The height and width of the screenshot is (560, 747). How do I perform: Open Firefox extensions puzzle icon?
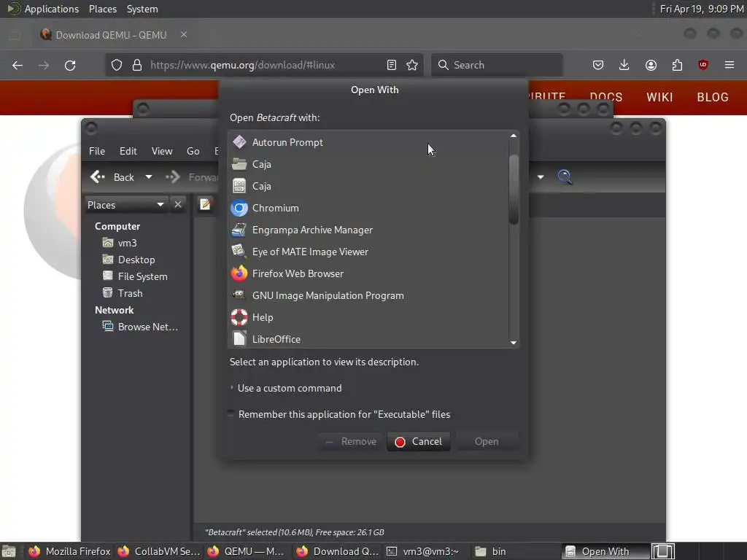677,65
